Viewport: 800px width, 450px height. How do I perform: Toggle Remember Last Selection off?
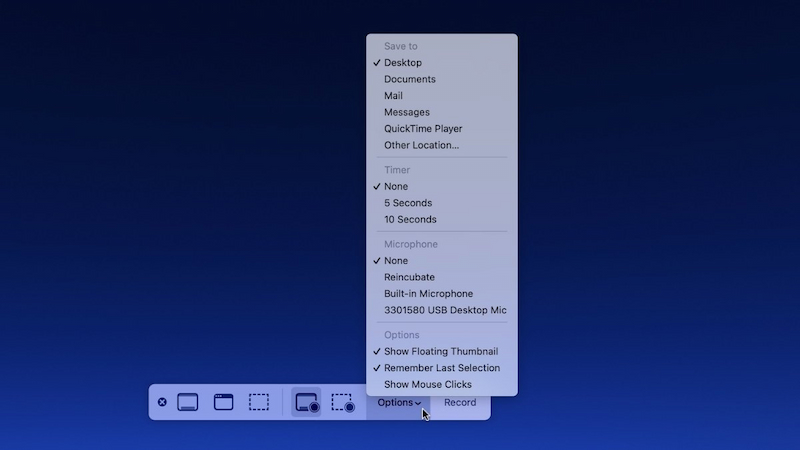(442, 368)
